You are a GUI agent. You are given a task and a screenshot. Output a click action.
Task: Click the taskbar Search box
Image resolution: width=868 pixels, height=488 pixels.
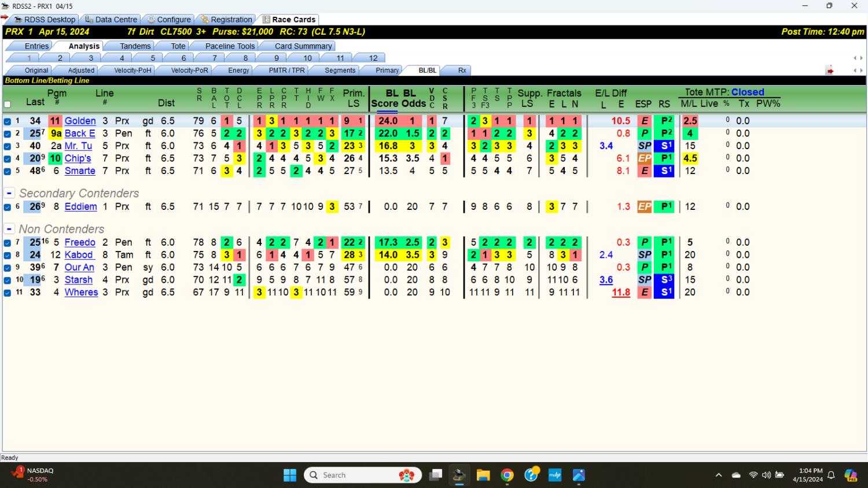coord(363,475)
